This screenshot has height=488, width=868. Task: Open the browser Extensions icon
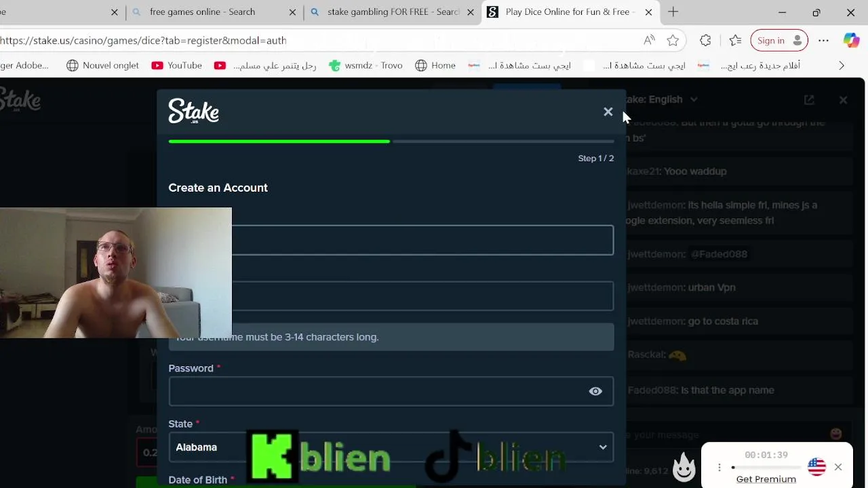(x=705, y=41)
